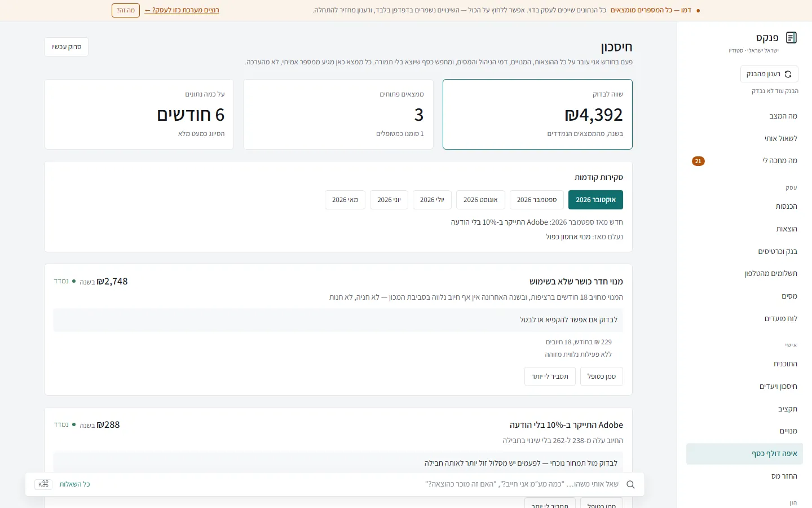Open מנויים in the sidebar
The height and width of the screenshot is (508, 812).
[744, 431]
